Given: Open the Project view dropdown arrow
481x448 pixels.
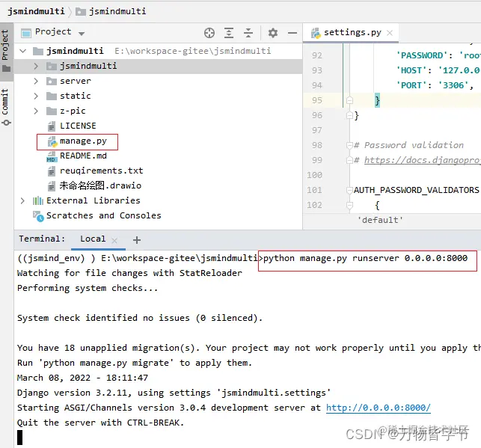Looking at the screenshot, I should point(82,34).
